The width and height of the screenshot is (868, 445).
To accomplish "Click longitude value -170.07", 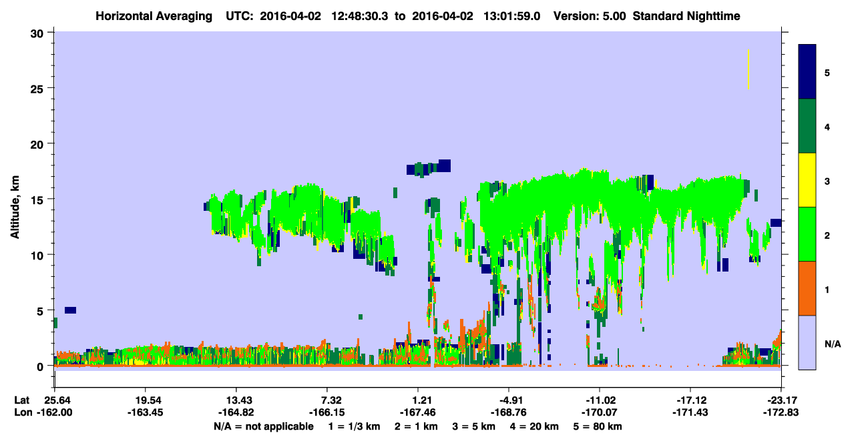I will pos(600,412).
